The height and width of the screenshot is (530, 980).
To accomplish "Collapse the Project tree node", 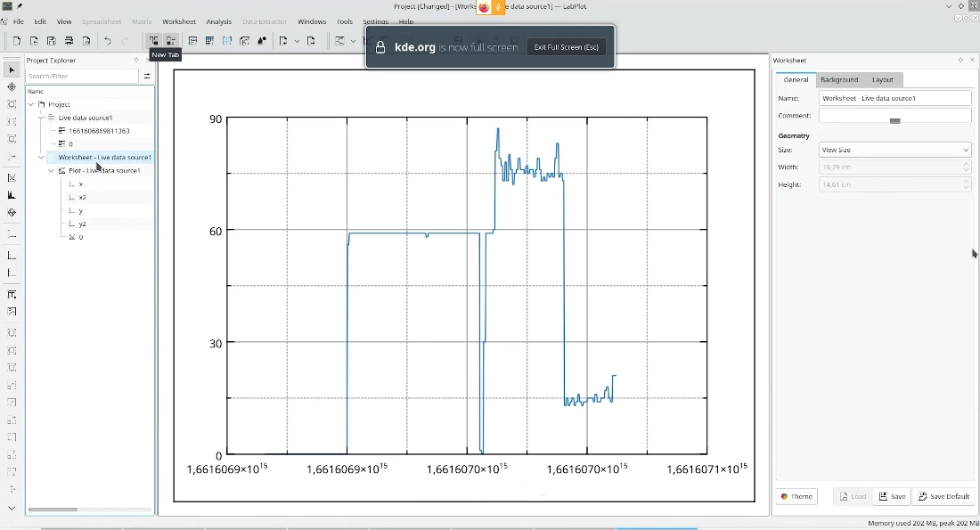I will point(31,104).
